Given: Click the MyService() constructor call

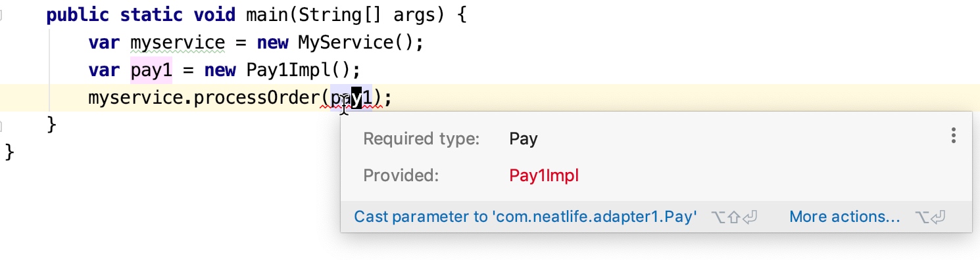Looking at the screenshot, I should 356,43.
